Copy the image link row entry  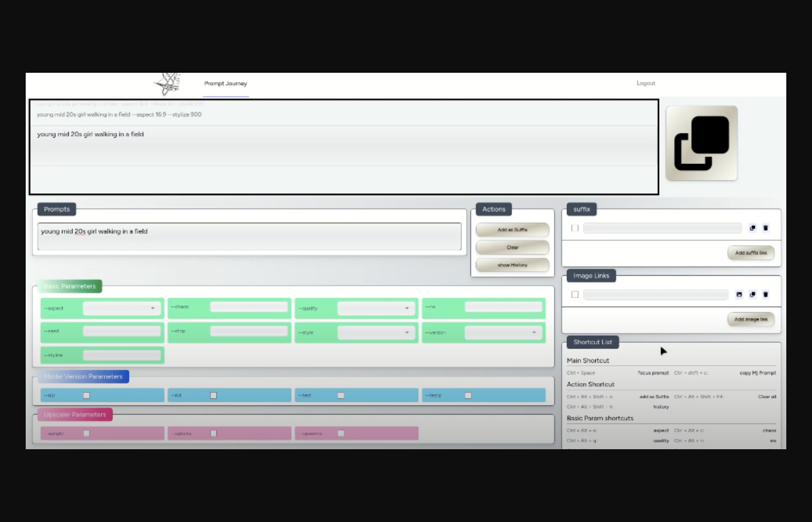[752, 294]
